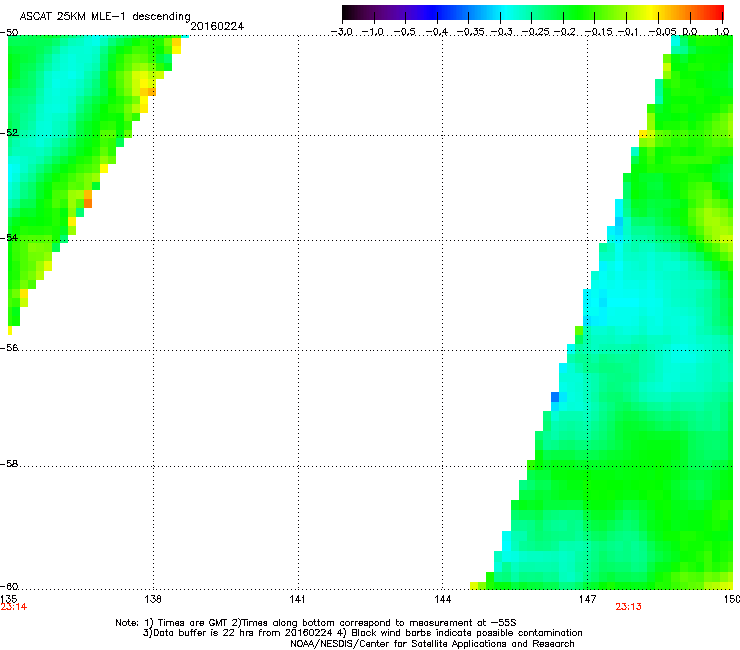Click the -0.15 colorbar tick label
This screenshot has height=650, width=740.
tap(598, 32)
